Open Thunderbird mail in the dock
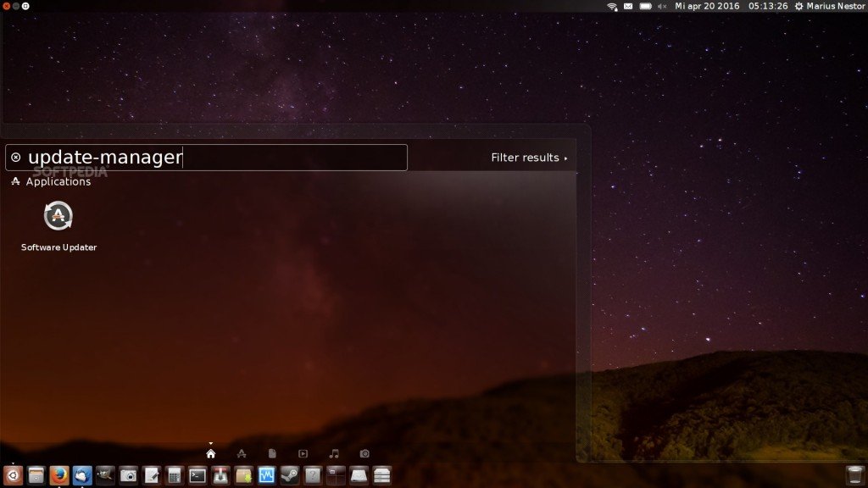868x488 pixels. [82, 475]
